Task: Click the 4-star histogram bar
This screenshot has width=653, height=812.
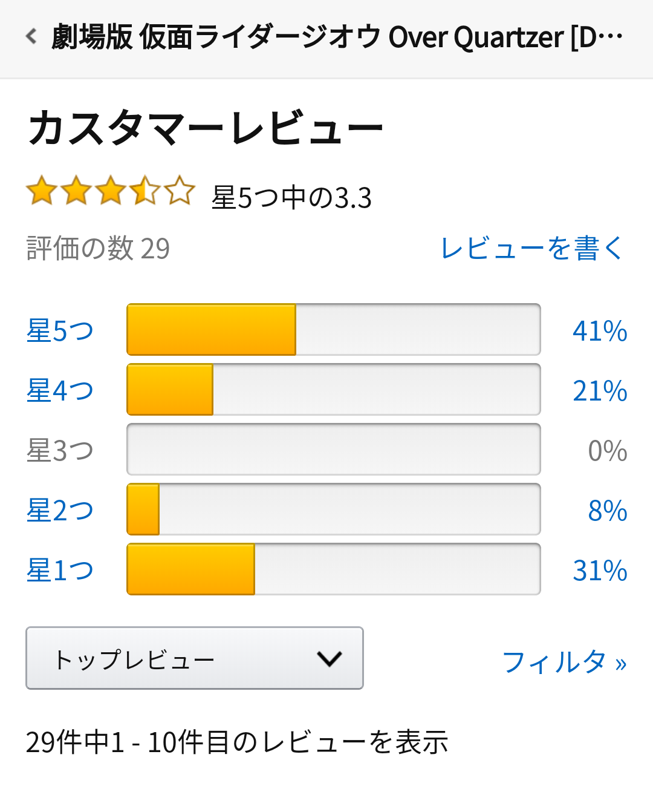Action: pyautogui.click(x=333, y=390)
